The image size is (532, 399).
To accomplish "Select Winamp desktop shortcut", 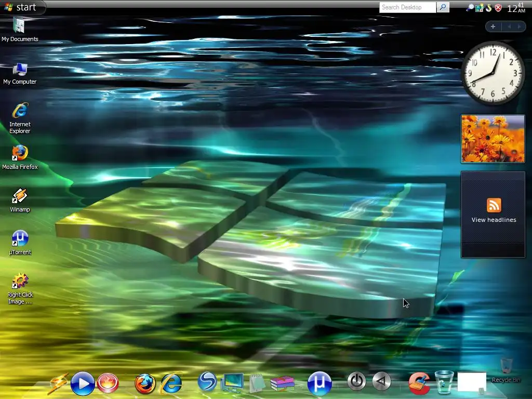I will pos(20,201).
